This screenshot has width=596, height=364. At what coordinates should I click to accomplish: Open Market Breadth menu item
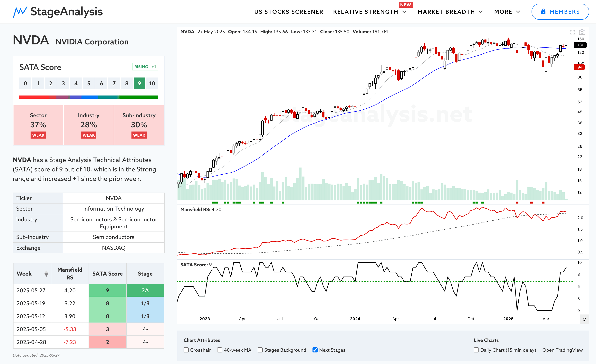pos(446,12)
